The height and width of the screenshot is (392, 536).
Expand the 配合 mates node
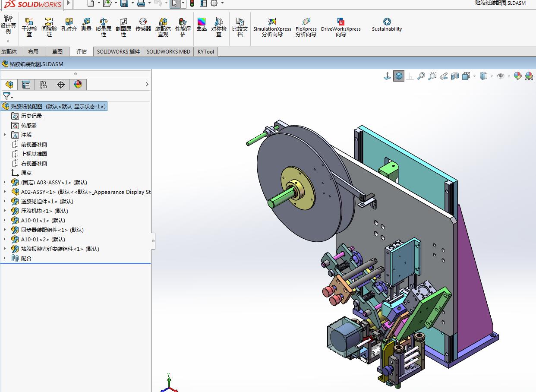tap(5, 258)
